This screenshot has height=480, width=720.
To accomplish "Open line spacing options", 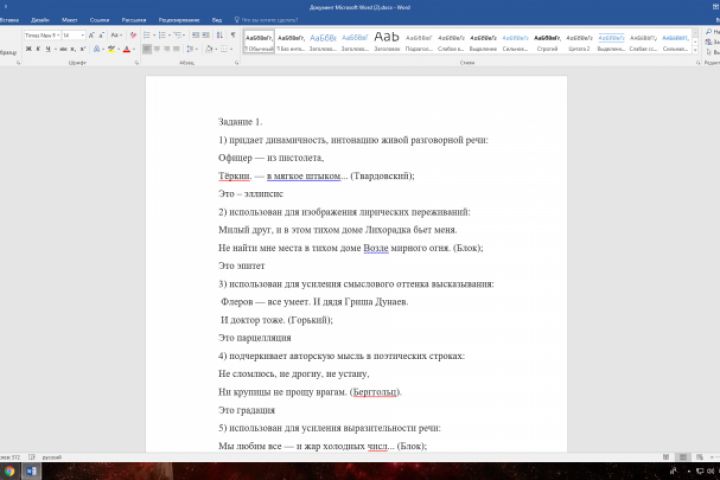I will click(190, 49).
